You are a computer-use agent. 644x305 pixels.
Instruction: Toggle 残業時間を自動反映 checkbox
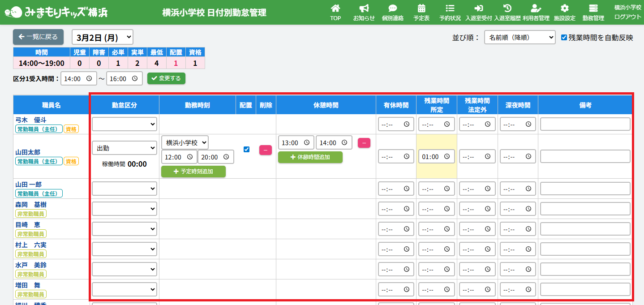point(564,38)
